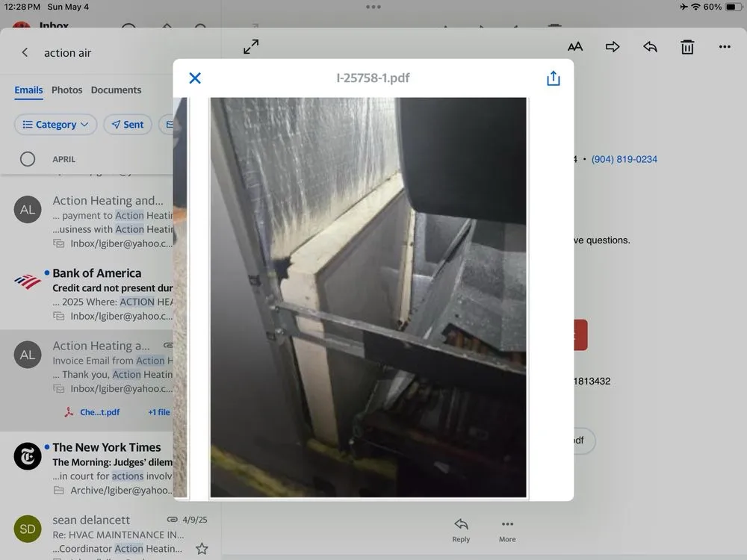Switch to the Documents tab
Viewport: 747px width, 560px height.
tap(116, 90)
